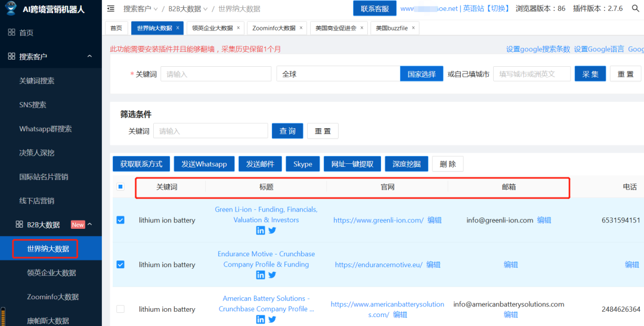This screenshot has width=644, height=326.
Task: Select Zoominfo大数据 in the sidebar
Action: pos(52,296)
